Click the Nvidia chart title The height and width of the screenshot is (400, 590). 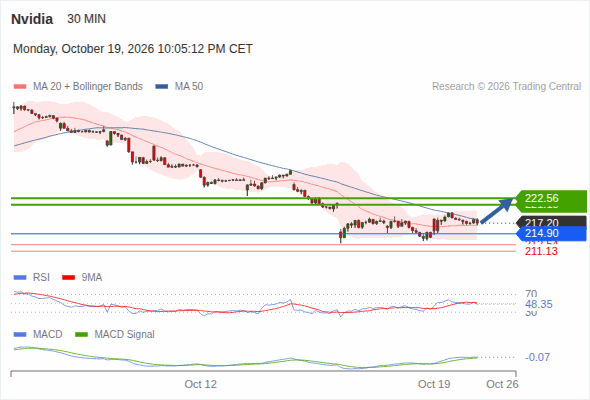point(32,19)
